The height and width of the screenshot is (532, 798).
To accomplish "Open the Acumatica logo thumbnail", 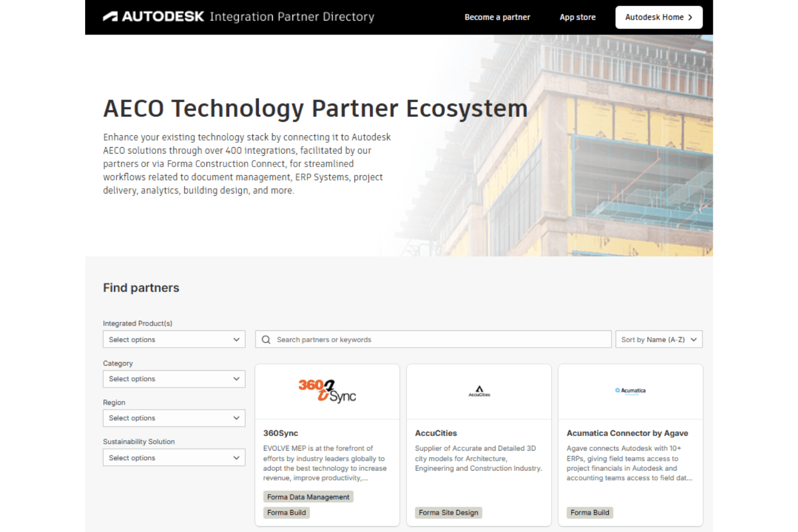I will click(630, 391).
